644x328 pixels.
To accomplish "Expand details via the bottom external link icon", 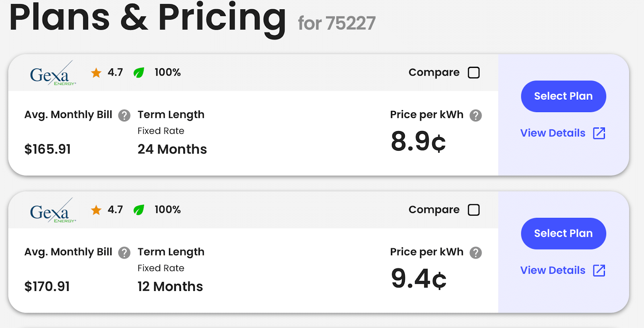I will click(599, 271).
